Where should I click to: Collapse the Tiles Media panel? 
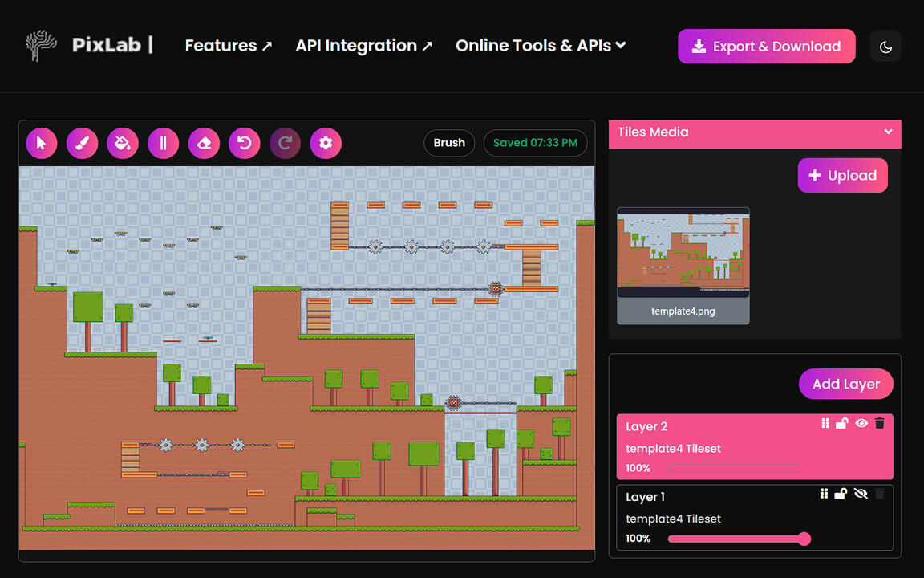point(888,132)
